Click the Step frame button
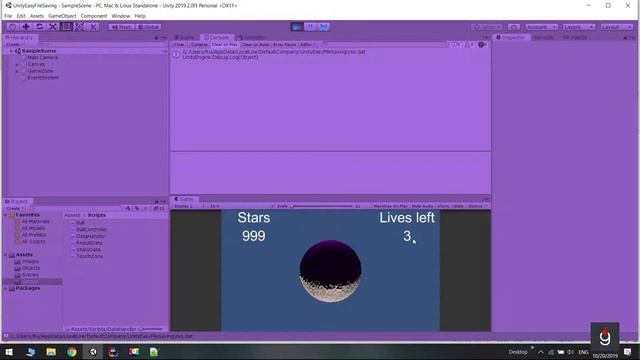This screenshot has width=640, height=360. tap(324, 27)
